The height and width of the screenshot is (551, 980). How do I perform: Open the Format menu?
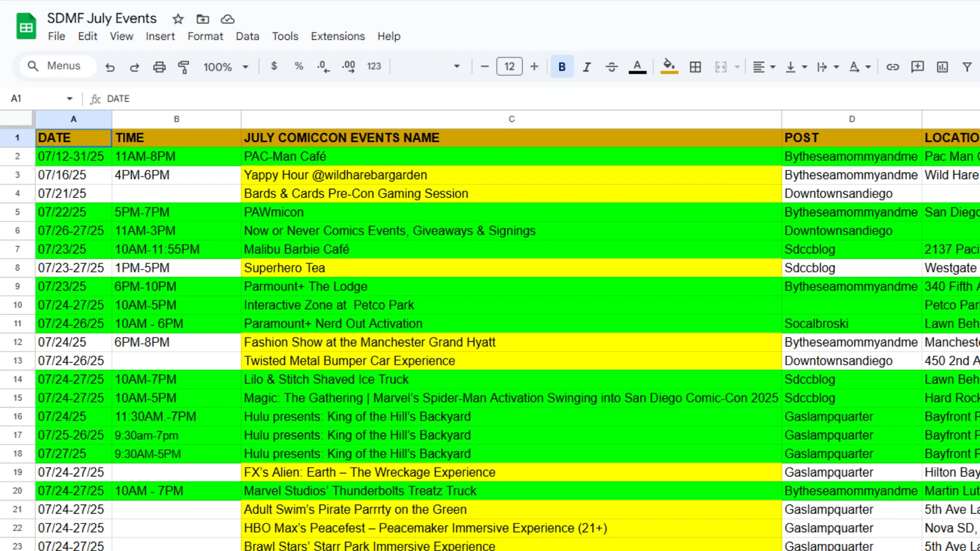205,36
